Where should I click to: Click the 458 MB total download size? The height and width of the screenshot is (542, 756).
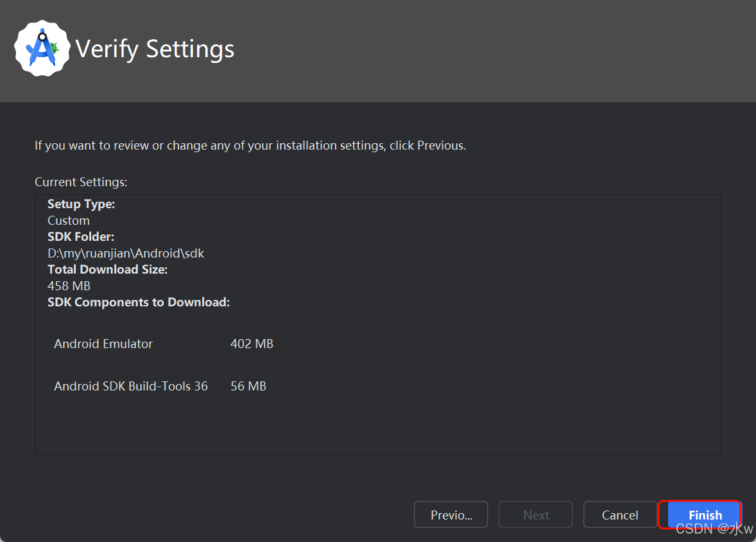(69, 286)
